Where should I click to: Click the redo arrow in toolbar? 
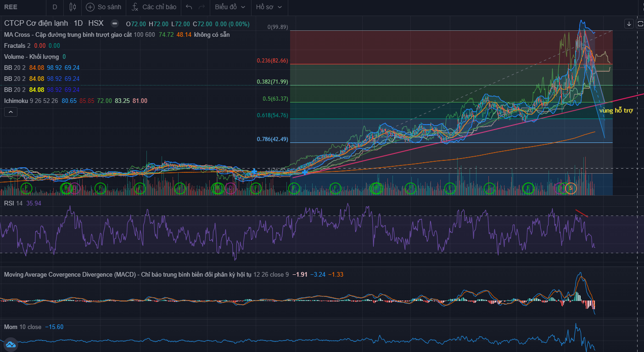(x=202, y=7)
